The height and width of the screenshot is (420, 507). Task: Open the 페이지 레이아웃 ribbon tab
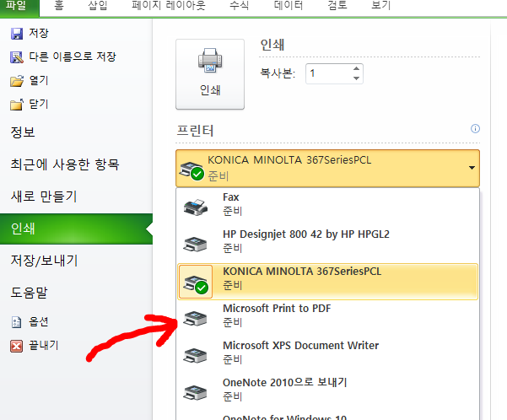[x=169, y=6]
